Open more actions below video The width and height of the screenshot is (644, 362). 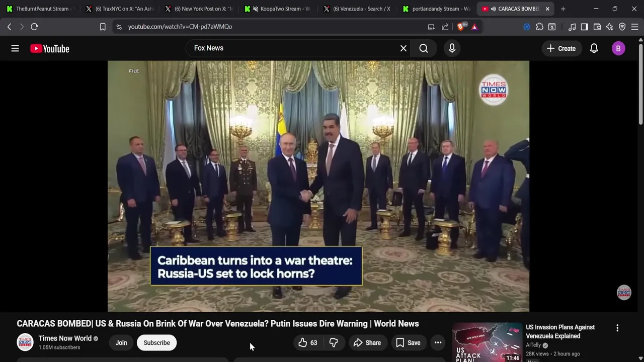tap(438, 342)
